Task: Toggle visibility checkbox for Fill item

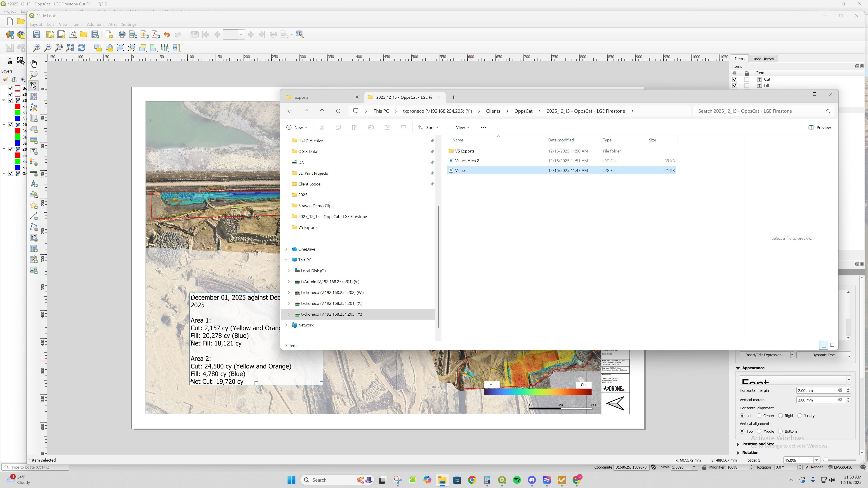Action: (x=735, y=86)
